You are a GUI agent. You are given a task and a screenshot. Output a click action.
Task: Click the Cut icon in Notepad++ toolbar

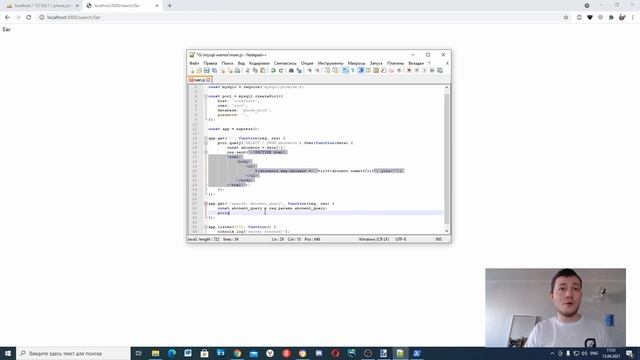pyautogui.click(x=248, y=70)
